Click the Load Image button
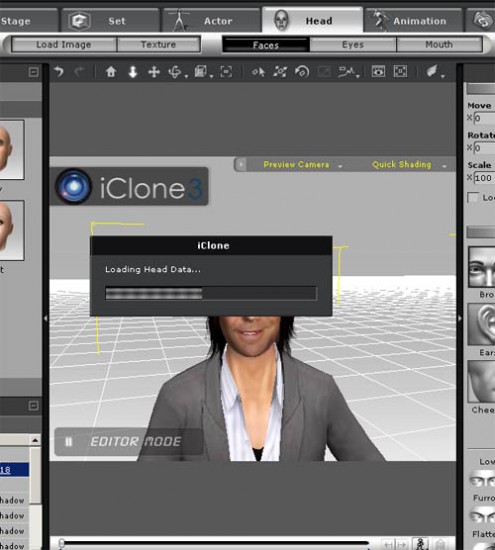The width and height of the screenshot is (495, 550). pyautogui.click(x=64, y=45)
